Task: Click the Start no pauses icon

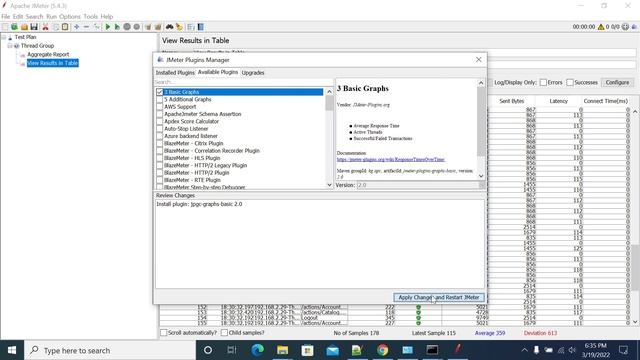Action: 117,27
